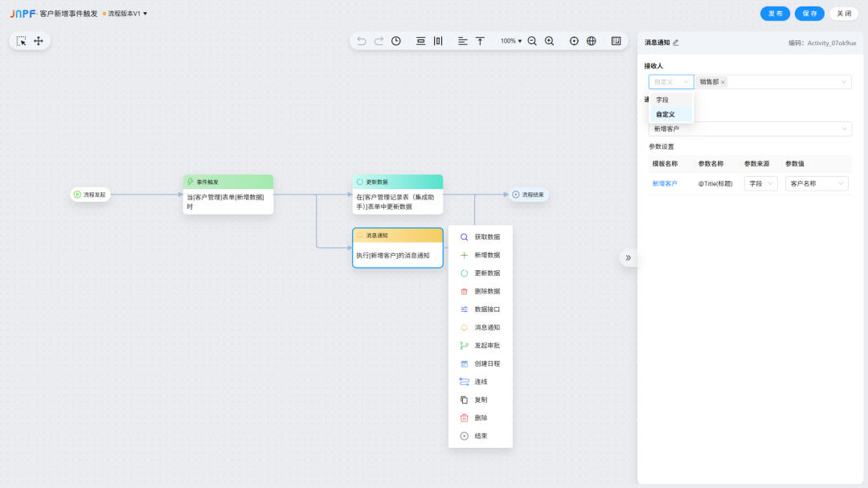This screenshot has height=488, width=868.
Task: Open the history clock icon
Action: pyautogui.click(x=396, y=41)
